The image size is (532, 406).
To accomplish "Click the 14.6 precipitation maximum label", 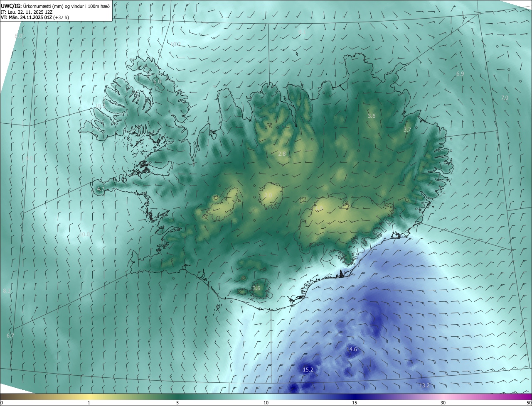I will (352, 349).
